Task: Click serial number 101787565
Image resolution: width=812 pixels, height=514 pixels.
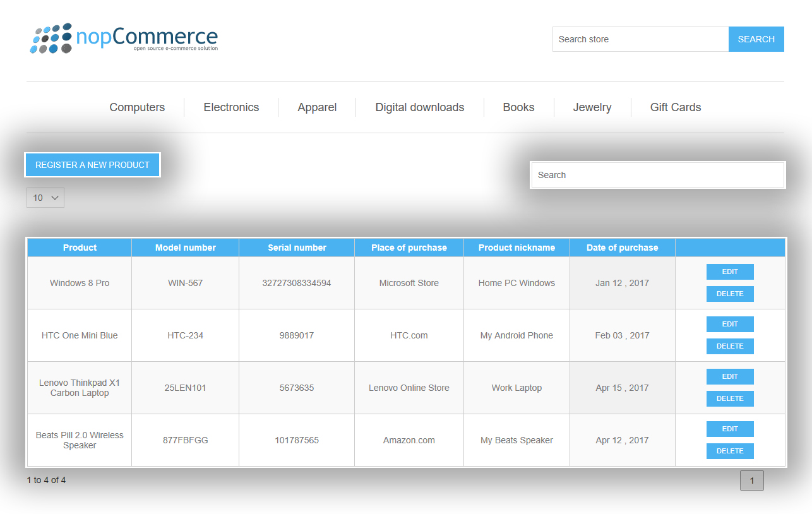Action: click(x=297, y=440)
